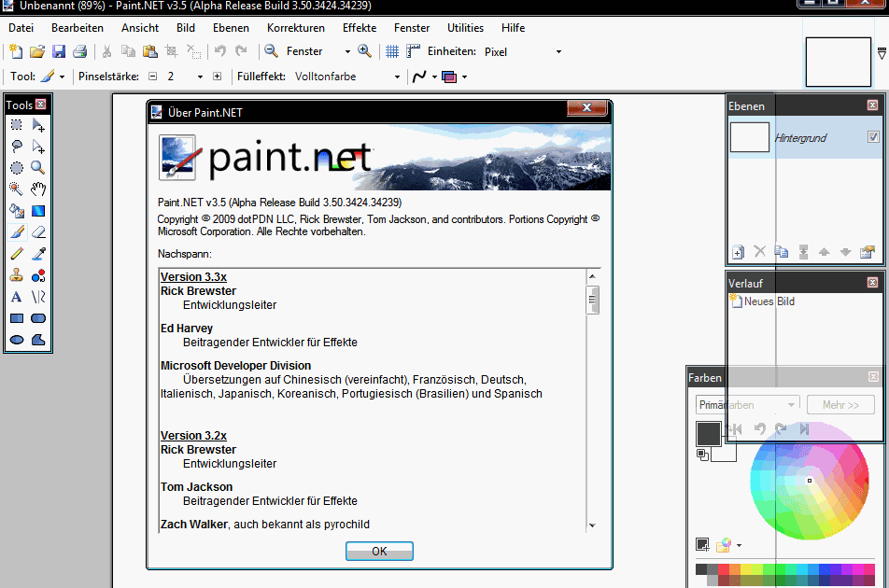Select the Clone Stamp tool

17,275
